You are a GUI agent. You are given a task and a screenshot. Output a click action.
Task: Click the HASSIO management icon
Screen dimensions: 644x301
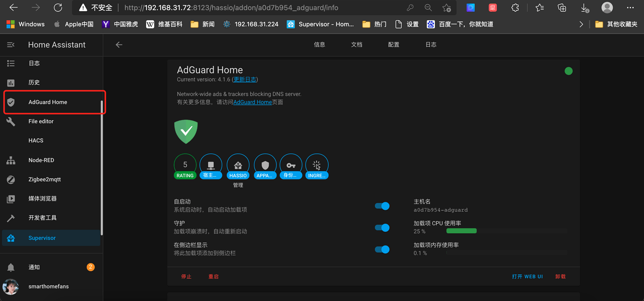pyautogui.click(x=238, y=164)
